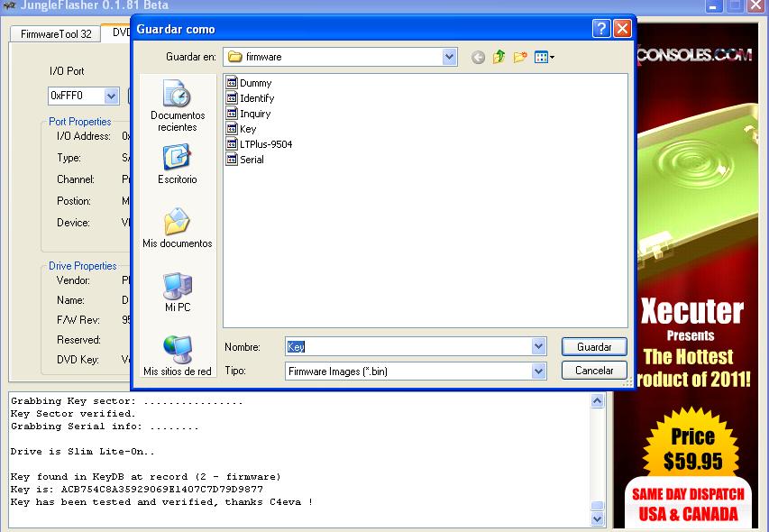Switch to FirmwareTool 32 tab
Viewport: 769px width, 532px height.
point(56,34)
